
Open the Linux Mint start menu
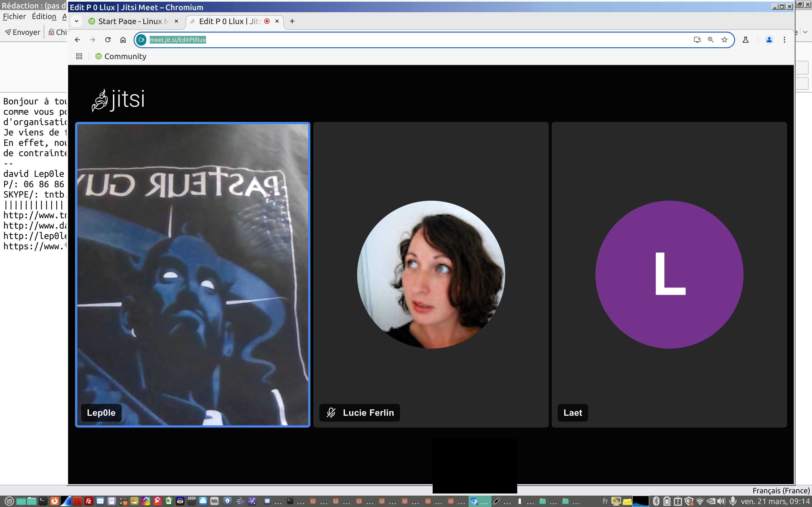(9, 501)
